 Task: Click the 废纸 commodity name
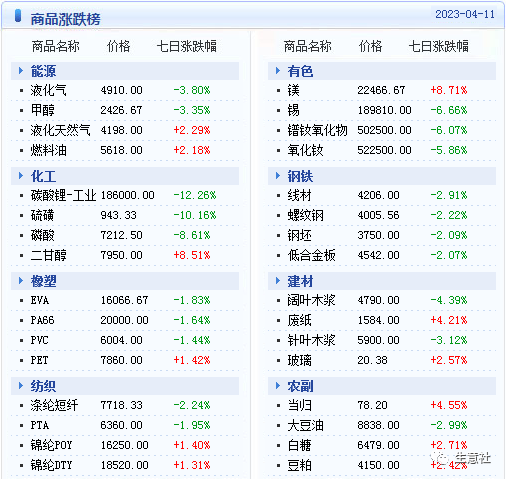299,320
